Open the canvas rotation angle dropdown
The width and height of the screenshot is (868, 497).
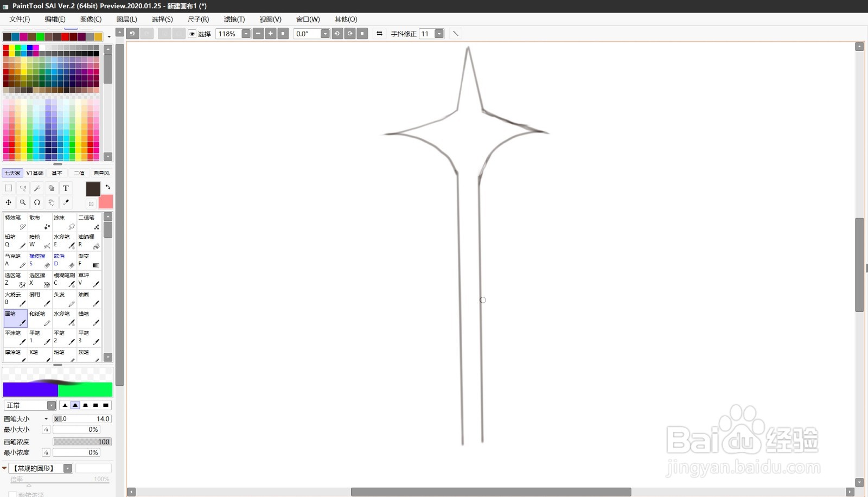point(324,34)
